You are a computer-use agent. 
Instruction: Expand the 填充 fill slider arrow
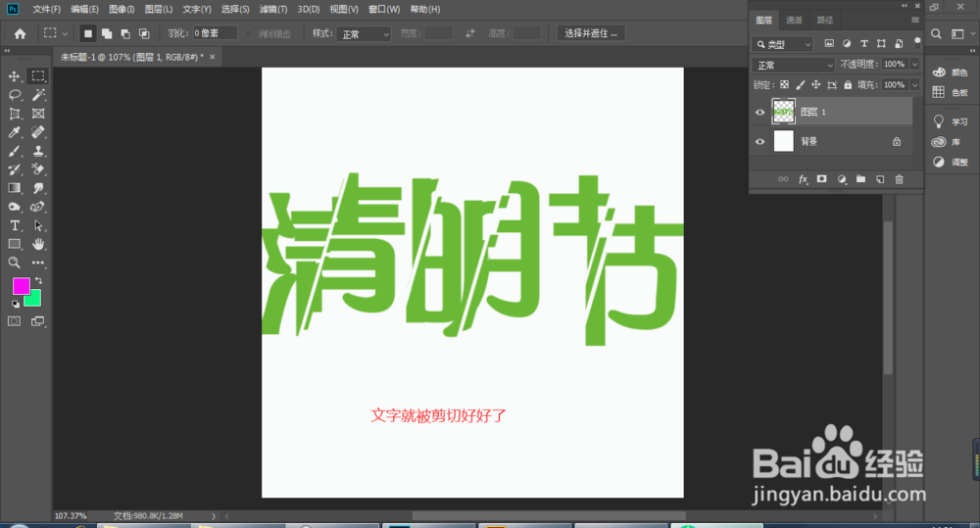915,85
